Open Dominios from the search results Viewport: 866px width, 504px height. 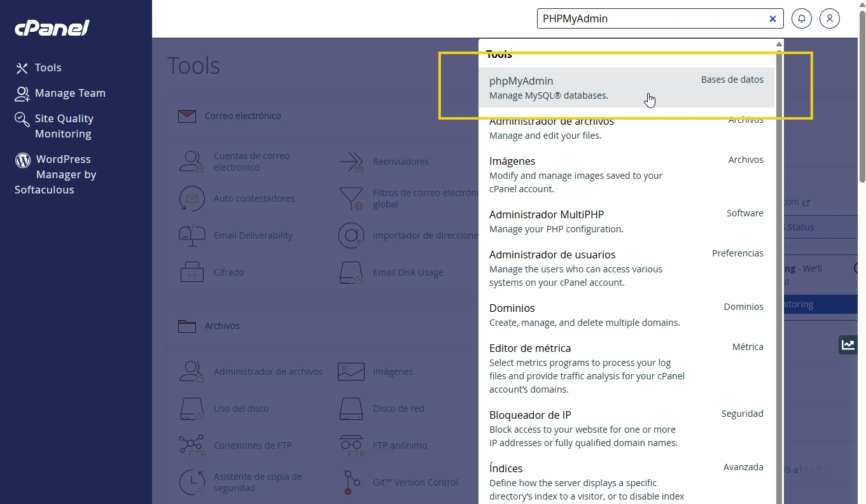coord(512,308)
